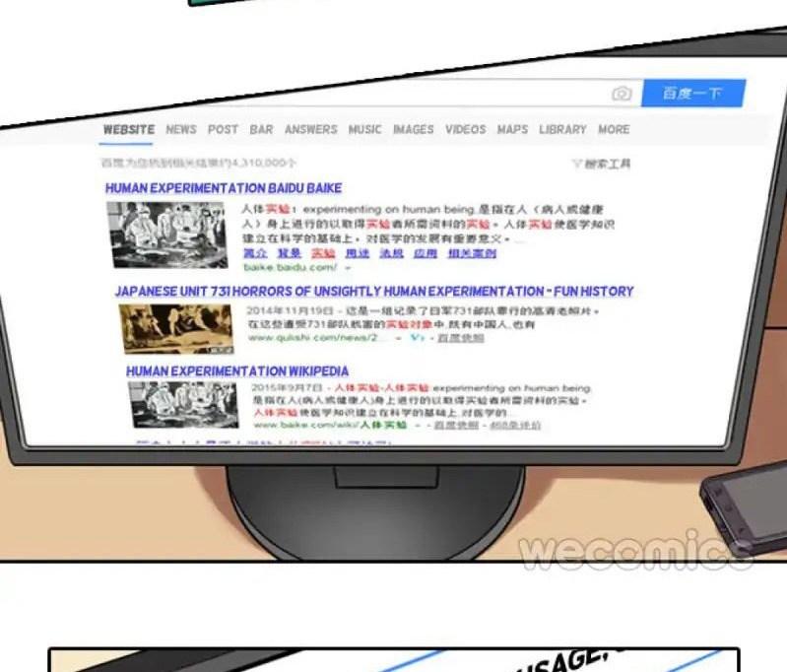The width and height of the screenshot is (787, 672).
Task: Click the baike.baidu.com green URL
Action: (290, 267)
